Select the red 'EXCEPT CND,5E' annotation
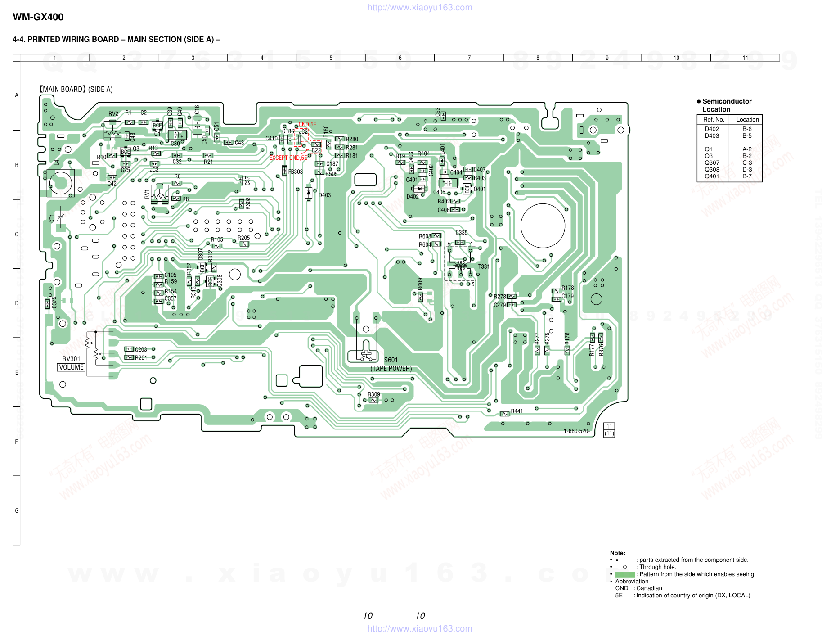840x632 pixels. (288, 158)
